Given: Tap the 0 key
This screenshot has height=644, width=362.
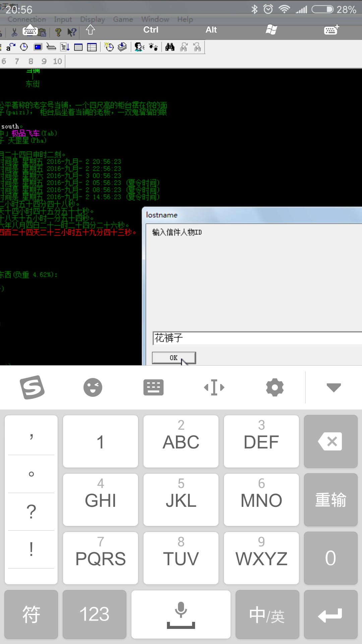Looking at the screenshot, I should (331, 558).
